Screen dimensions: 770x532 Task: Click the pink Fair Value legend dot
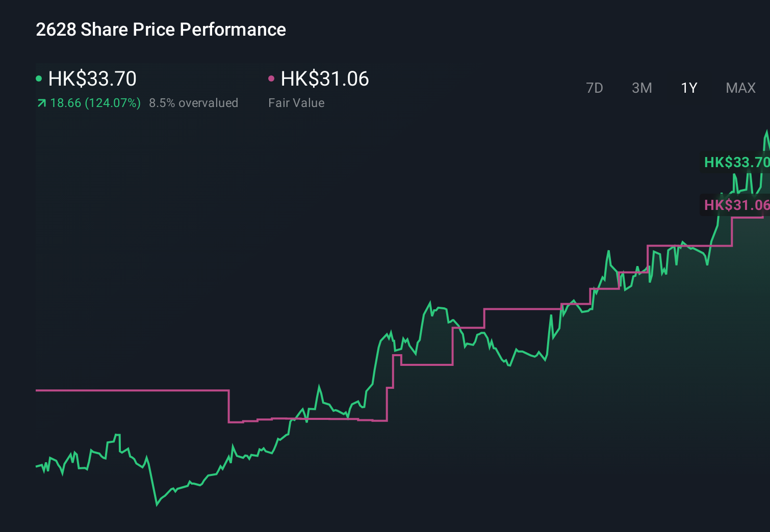pyautogui.click(x=271, y=78)
